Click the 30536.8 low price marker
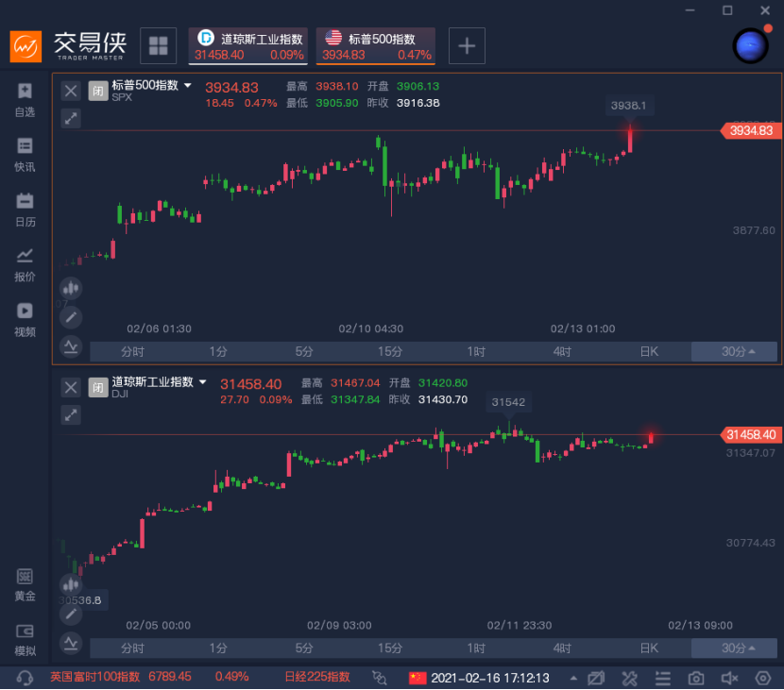 click(81, 600)
